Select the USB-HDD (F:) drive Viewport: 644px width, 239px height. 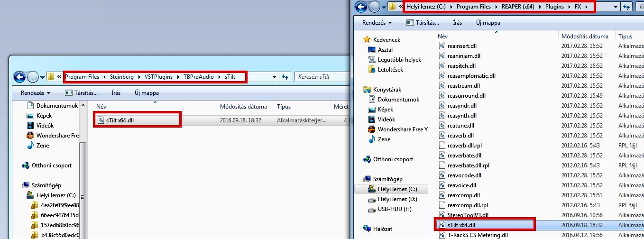click(394, 209)
